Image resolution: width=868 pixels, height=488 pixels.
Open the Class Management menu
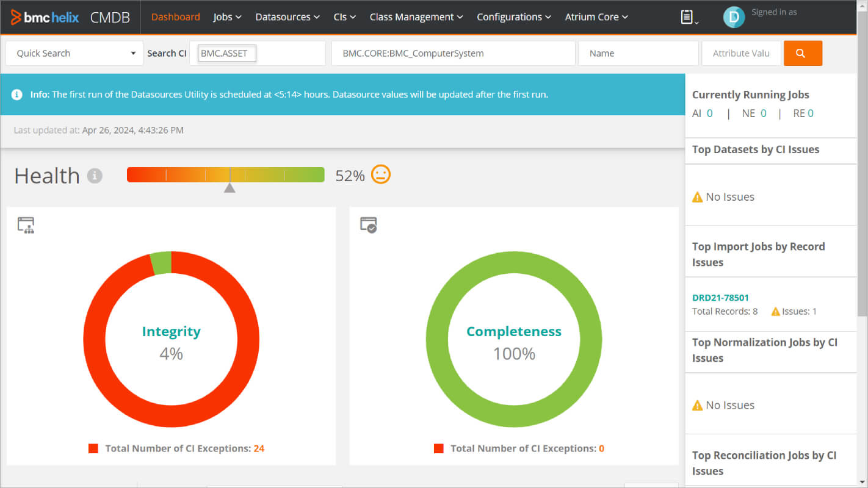416,17
